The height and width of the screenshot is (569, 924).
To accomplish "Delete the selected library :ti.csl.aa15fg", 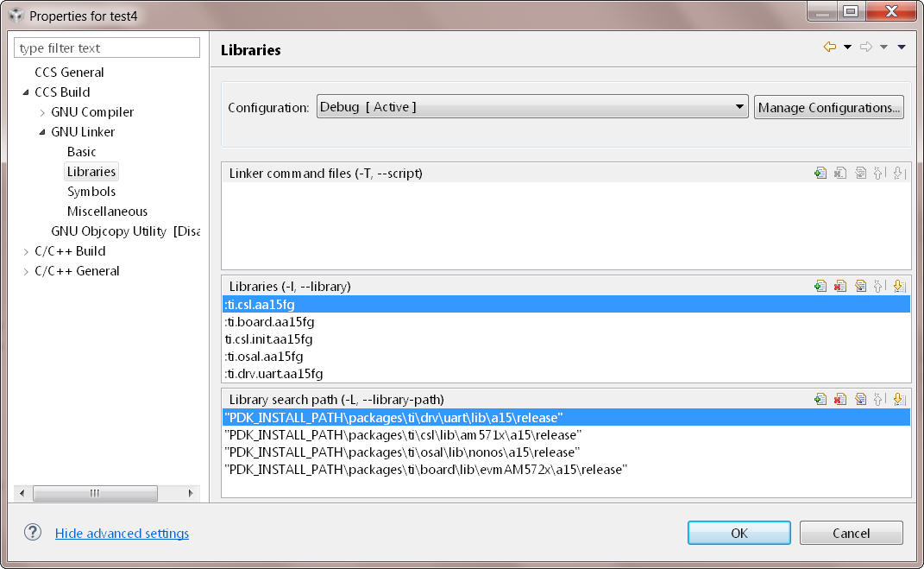I will pos(840,286).
